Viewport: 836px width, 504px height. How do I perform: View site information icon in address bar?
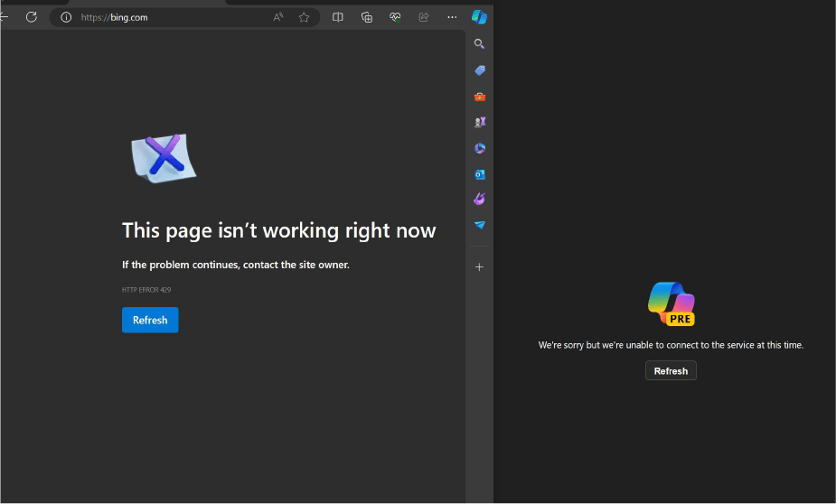pos(66,17)
